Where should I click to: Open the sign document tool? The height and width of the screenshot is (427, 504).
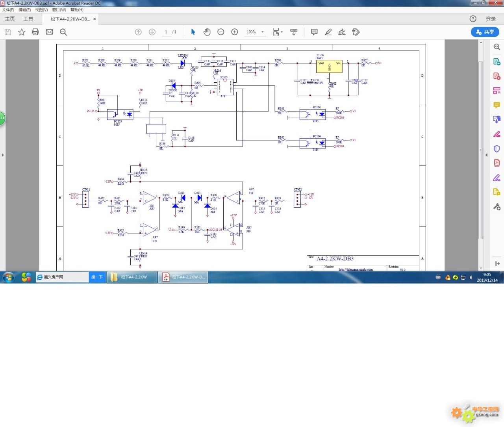342,32
